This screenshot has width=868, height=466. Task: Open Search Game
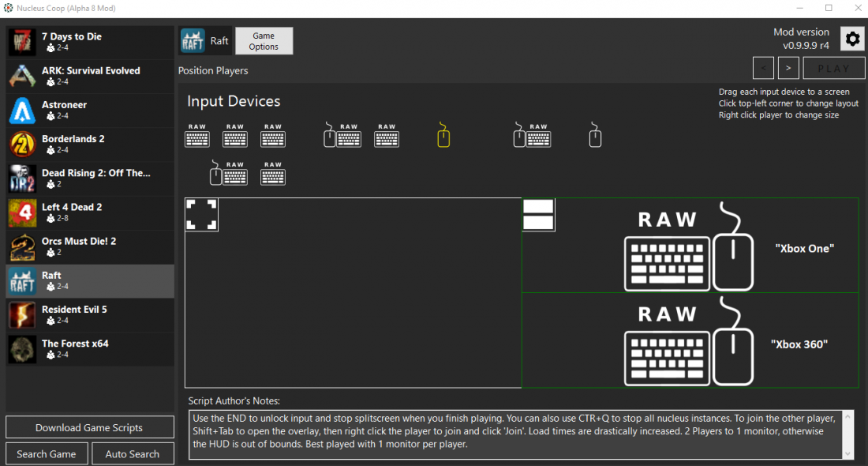coord(47,454)
